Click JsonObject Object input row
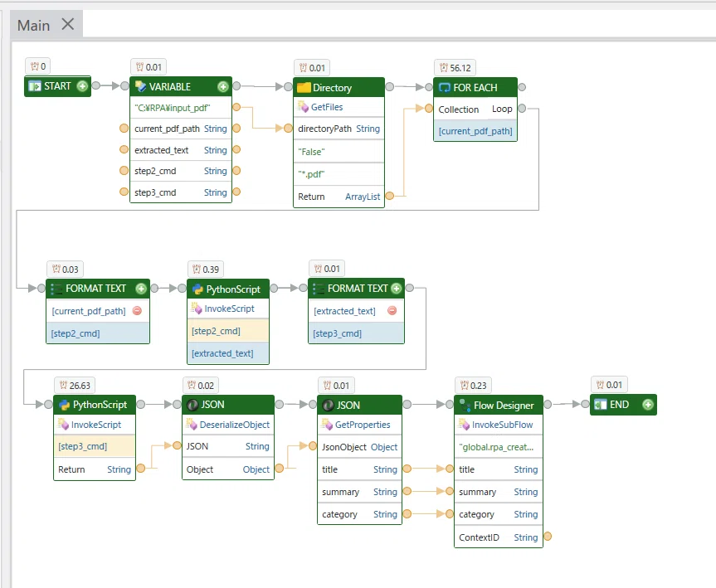716x588 pixels. 359,447
